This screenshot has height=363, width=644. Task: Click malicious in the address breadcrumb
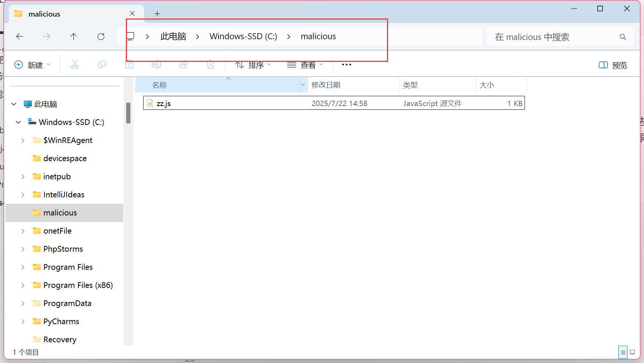(318, 37)
